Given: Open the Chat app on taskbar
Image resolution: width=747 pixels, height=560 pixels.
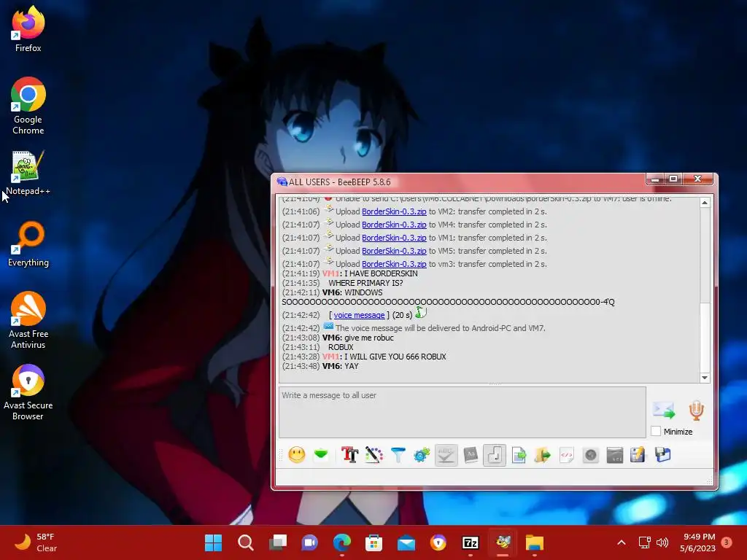Looking at the screenshot, I should 309,542.
